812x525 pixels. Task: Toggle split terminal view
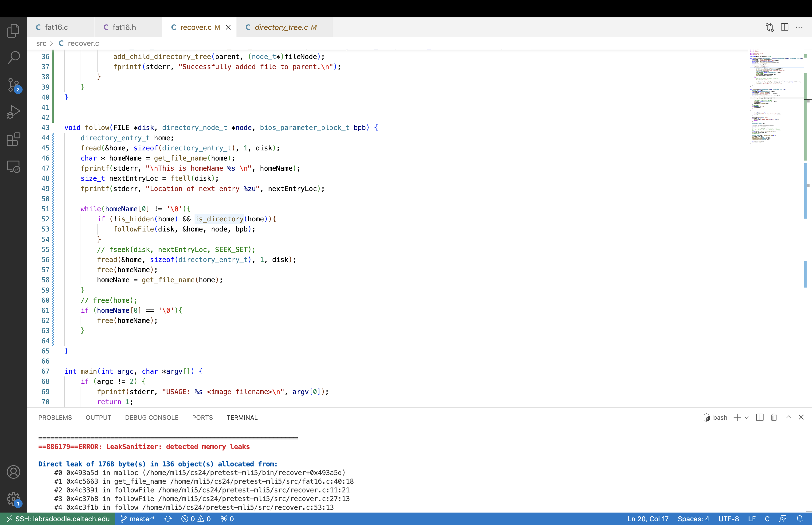point(760,417)
